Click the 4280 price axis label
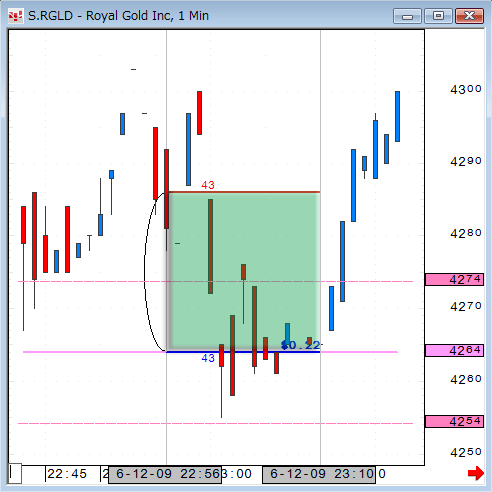Screen dimensions: 492x492 pos(466,233)
